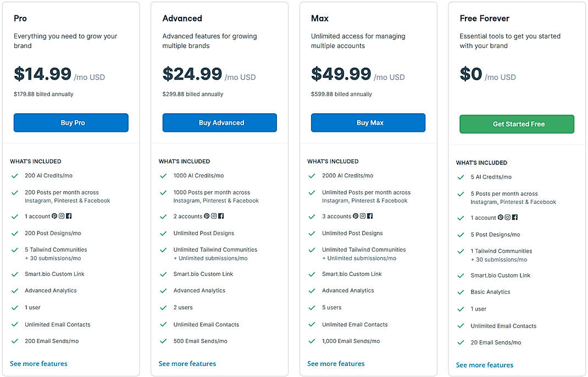Screen dimensions: 588x377
Task: Click Pinterest icon in Free Forever accounts row
Action: point(501,218)
